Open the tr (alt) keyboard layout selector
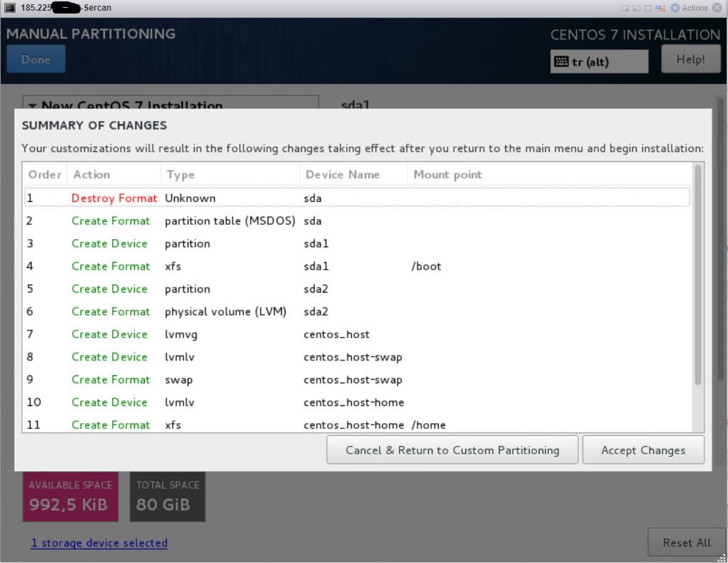 (600, 62)
